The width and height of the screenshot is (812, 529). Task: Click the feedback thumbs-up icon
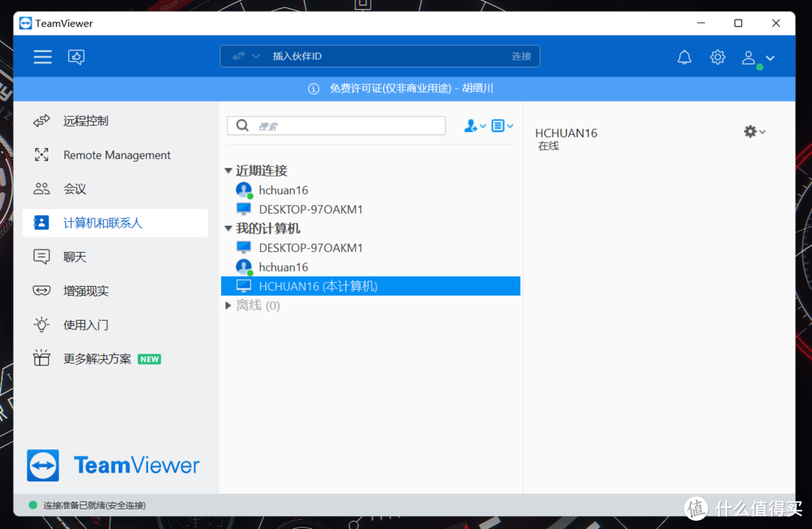click(76, 56)
